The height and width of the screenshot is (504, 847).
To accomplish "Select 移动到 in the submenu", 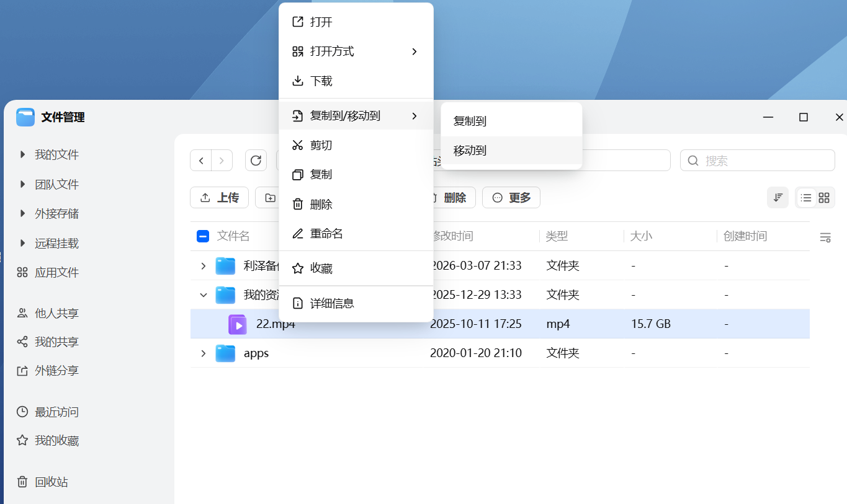I will point(511,151).
